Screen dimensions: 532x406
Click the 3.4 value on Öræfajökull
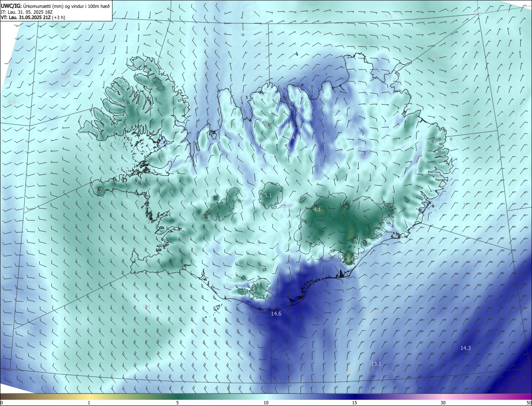pyautogui.click(x=349, y=259)
